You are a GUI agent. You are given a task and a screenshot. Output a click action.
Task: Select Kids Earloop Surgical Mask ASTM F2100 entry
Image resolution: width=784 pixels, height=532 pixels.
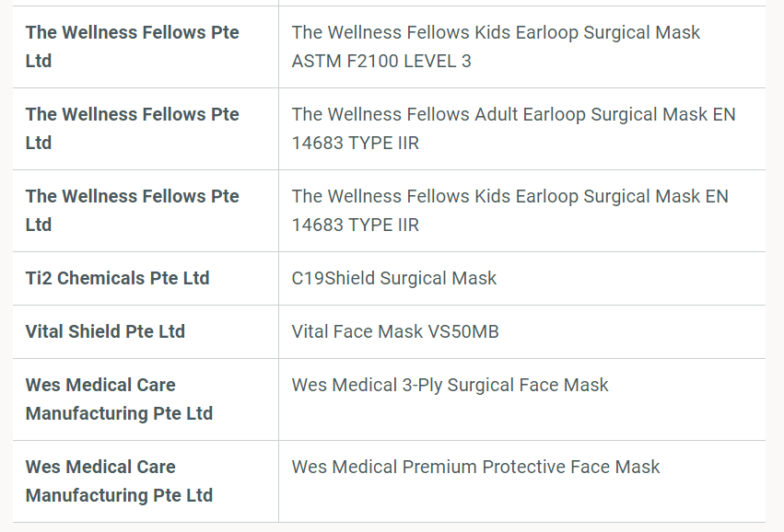click(x=496, y=47)
